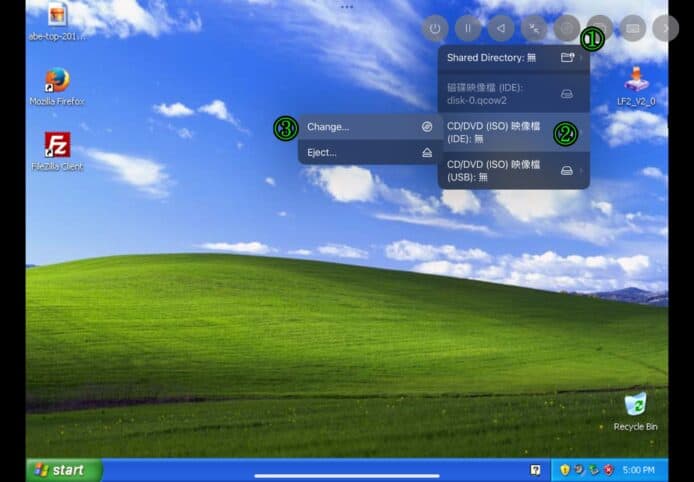The height and width of the screenshot is (482, 694).
Task: Click the taskbar clock showing 5:00 PM
Action: (x=638, y=470)
